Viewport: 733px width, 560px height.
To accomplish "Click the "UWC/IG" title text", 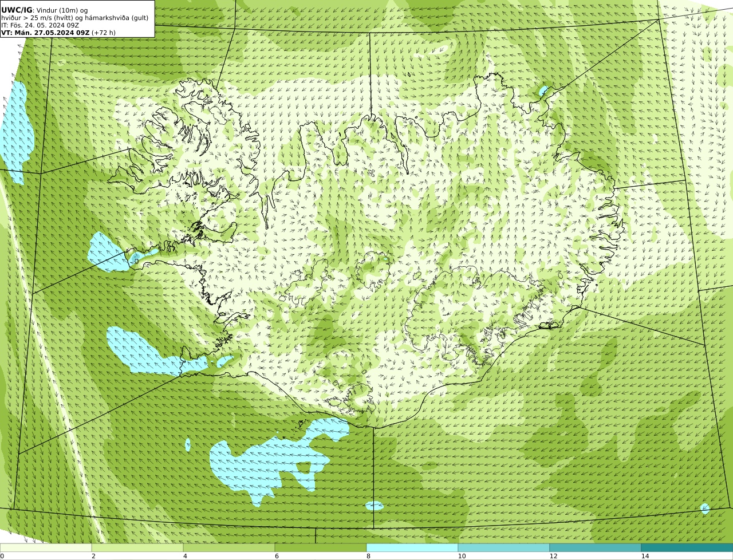I will coord(17,10).
